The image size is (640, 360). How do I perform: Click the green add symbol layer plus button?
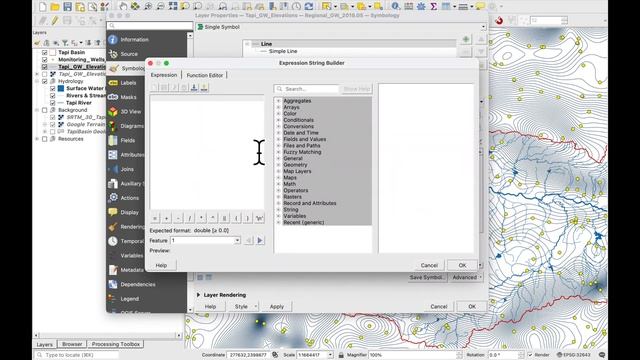tap(466, 40)
